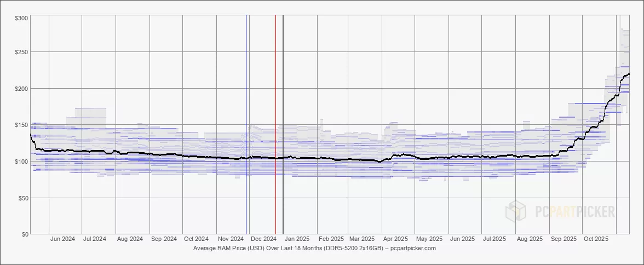
Task: Click the $200 y-axis label
Action: [21, 89]
